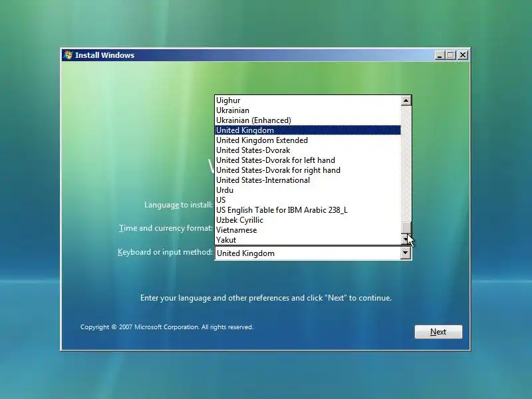This screenshot has width=532, height=399.
Task: Close the Install Windows dialog
Action: tap(463, 55)
